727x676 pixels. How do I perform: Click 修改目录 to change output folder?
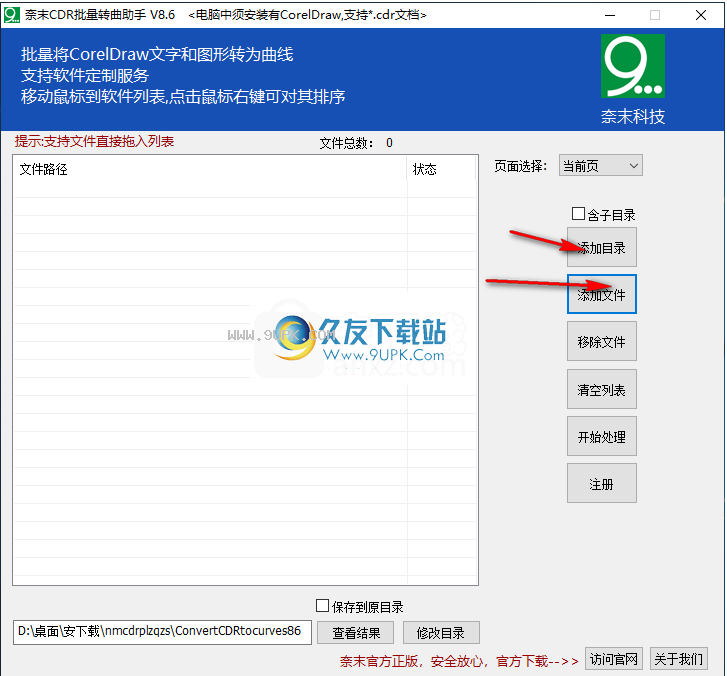441,633
